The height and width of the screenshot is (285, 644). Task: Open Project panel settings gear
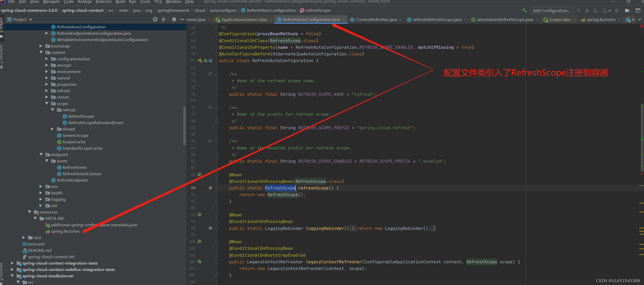point(174,19)
